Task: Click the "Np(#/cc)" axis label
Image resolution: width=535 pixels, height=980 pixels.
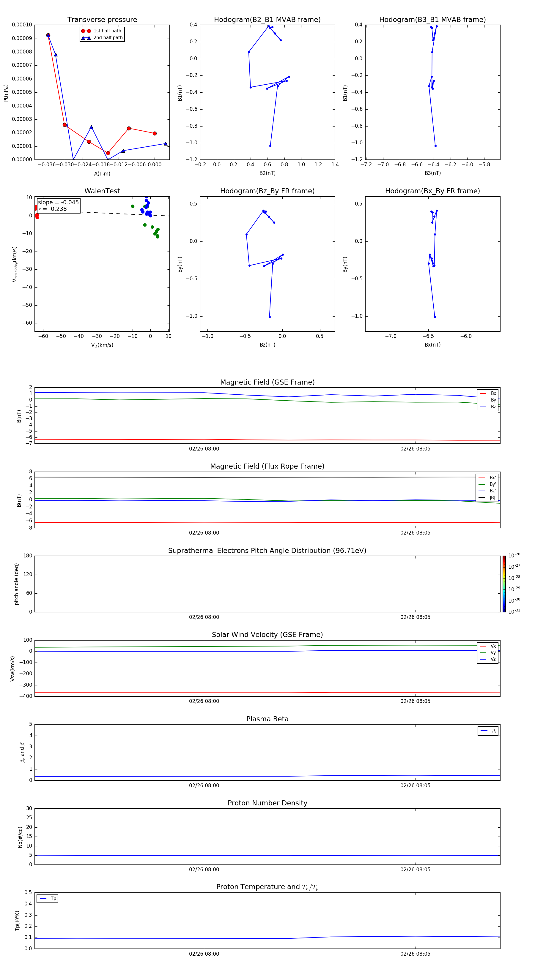Action: [20, 837]
